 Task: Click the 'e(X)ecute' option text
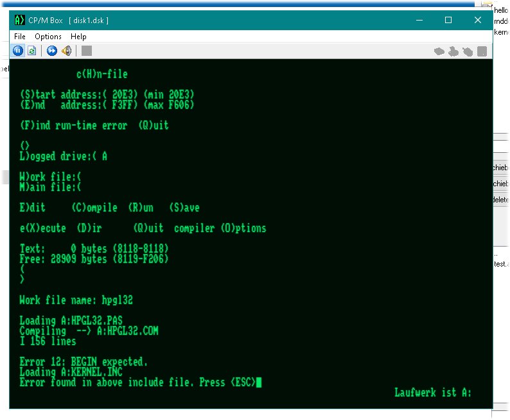[x=42, y=228]
